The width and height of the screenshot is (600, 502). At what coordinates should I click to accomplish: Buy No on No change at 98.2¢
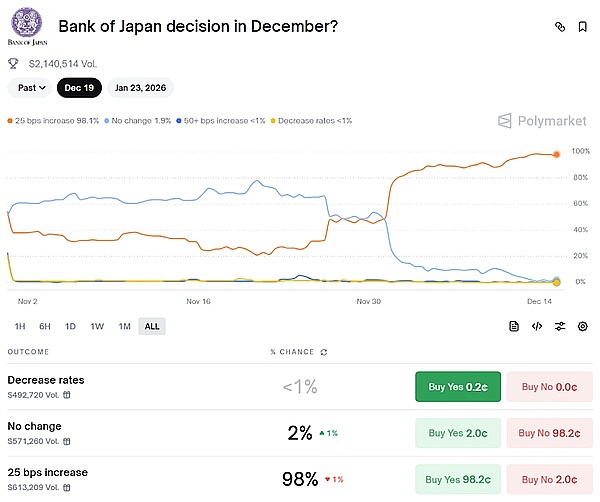coord(549,433)
